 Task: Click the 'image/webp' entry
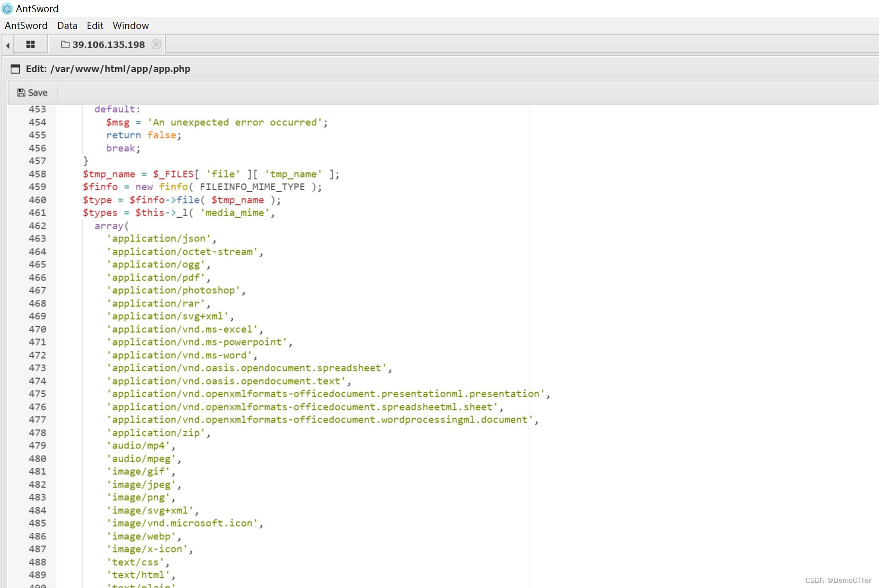[141, 536]
